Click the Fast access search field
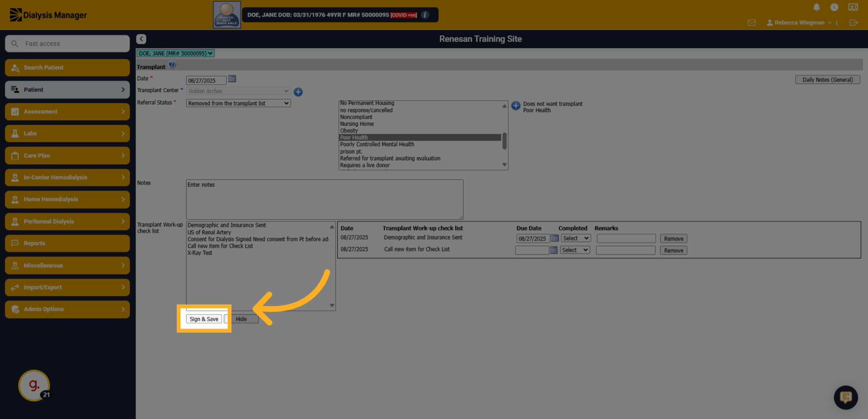The height and width of the screenshot is (419, 868). point(67,44)
